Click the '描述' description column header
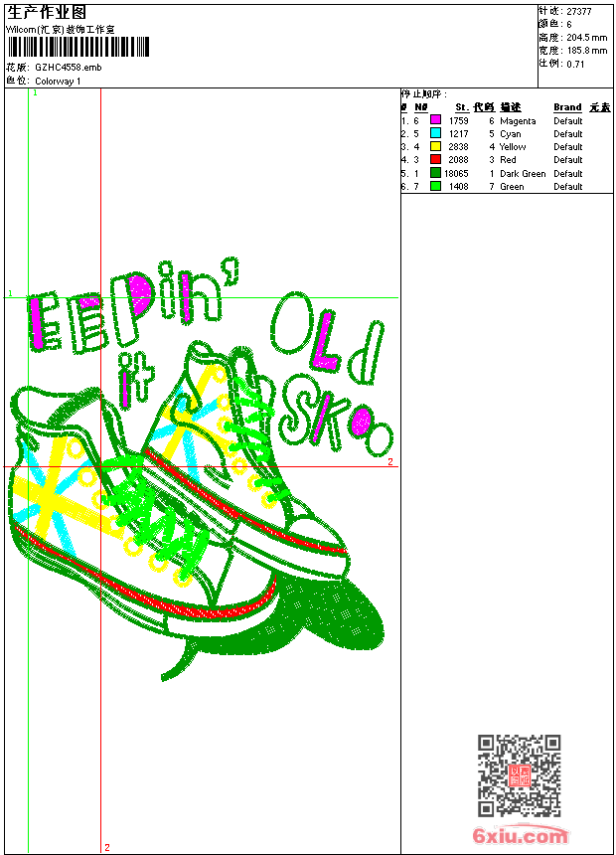616x855 pixels. [511, 107]
